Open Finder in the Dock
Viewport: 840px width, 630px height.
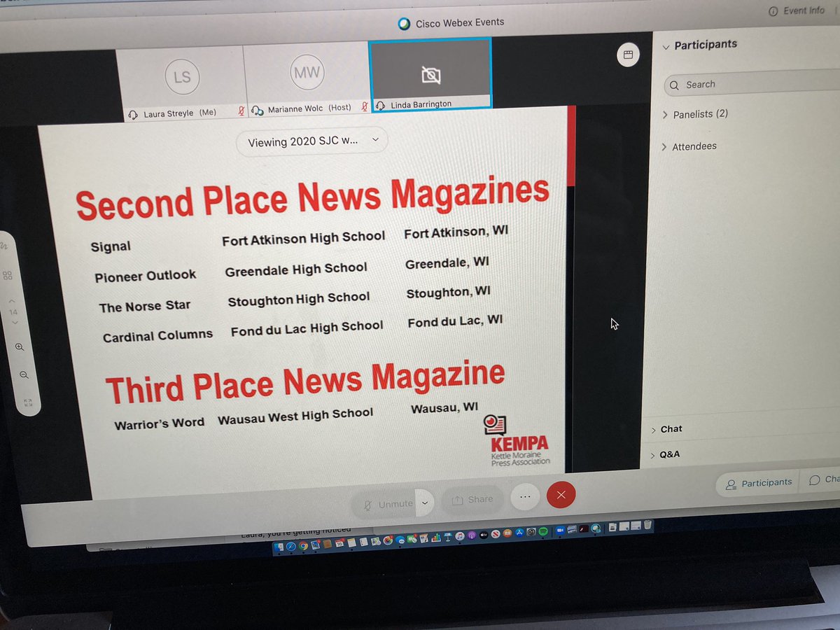(x=279, y=547)
